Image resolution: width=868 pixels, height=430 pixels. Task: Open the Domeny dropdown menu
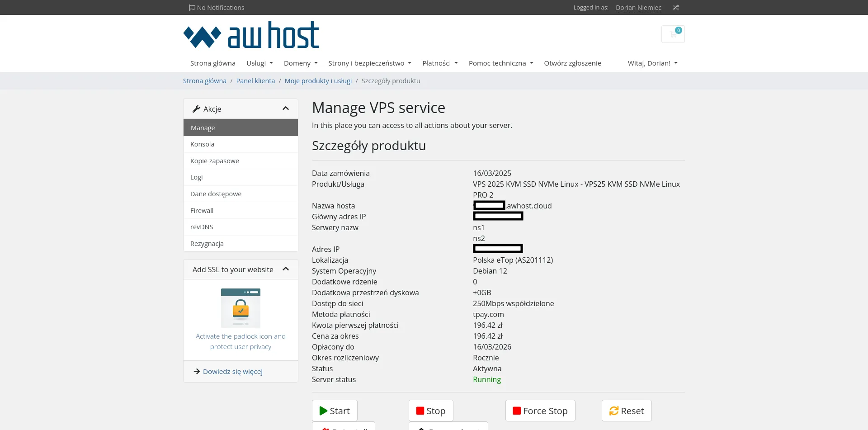[x=301, y=63]
